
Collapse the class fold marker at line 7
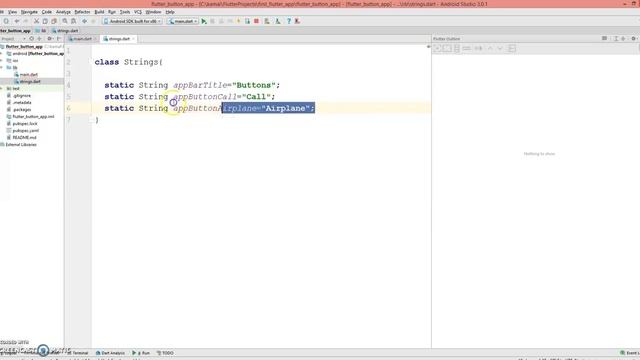click(x=92, y=120)
